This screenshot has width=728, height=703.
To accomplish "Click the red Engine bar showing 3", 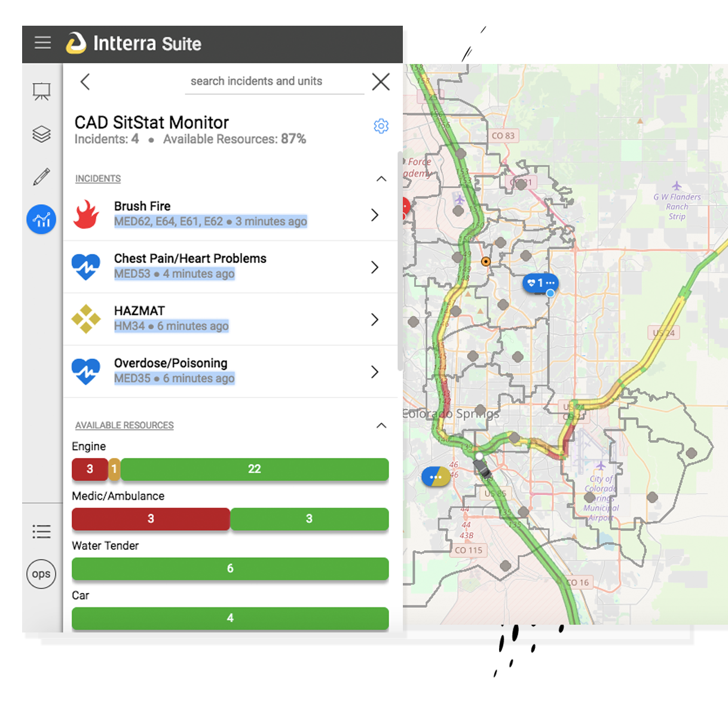I will (x=90, y=469).
